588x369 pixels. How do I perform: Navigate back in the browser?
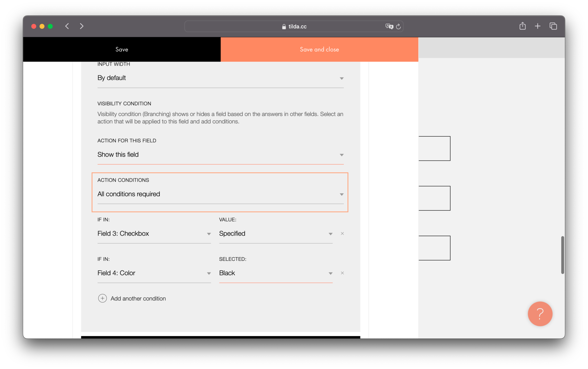(x=67, y=26)
